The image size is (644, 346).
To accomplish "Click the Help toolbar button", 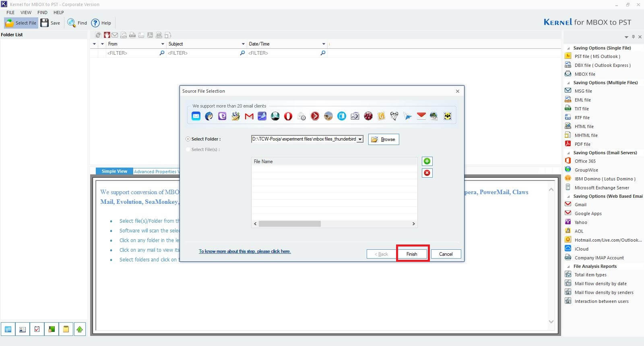I will click(x=101, y=23).
